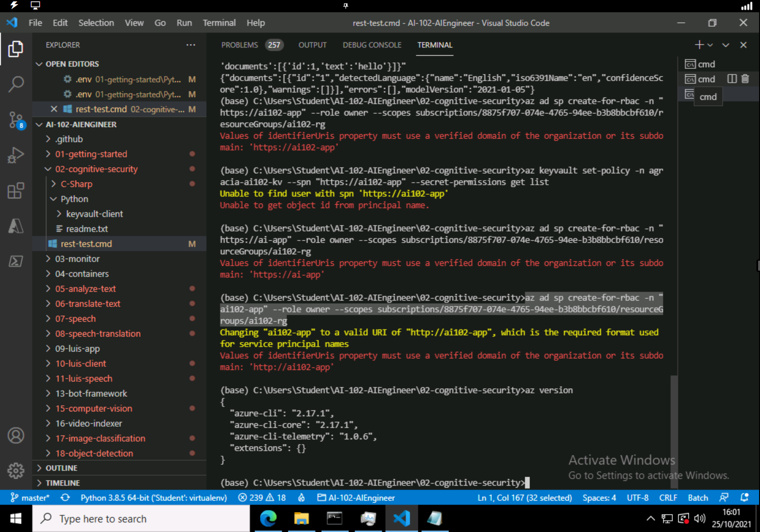The width and height of the screenshot is (760, 532).
Task: Open the Extensions view
Action: tap(16, 190)
